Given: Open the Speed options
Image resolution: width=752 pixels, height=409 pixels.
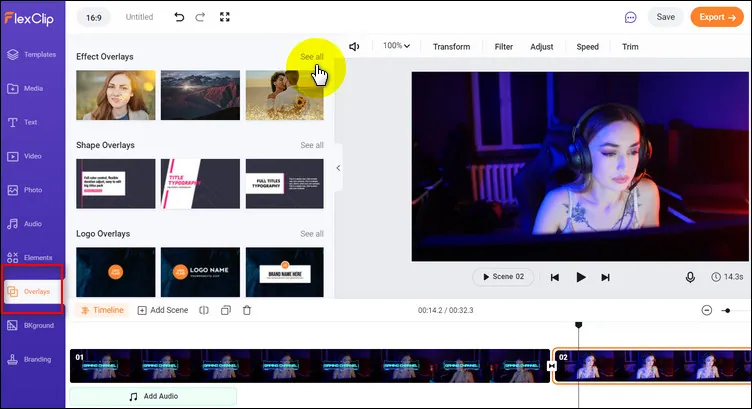Looking at the screenshot, I should [x=588, y=47].
